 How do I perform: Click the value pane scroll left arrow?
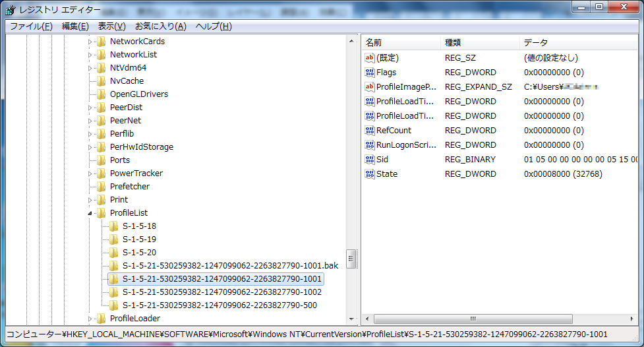[x=367, y=319]
